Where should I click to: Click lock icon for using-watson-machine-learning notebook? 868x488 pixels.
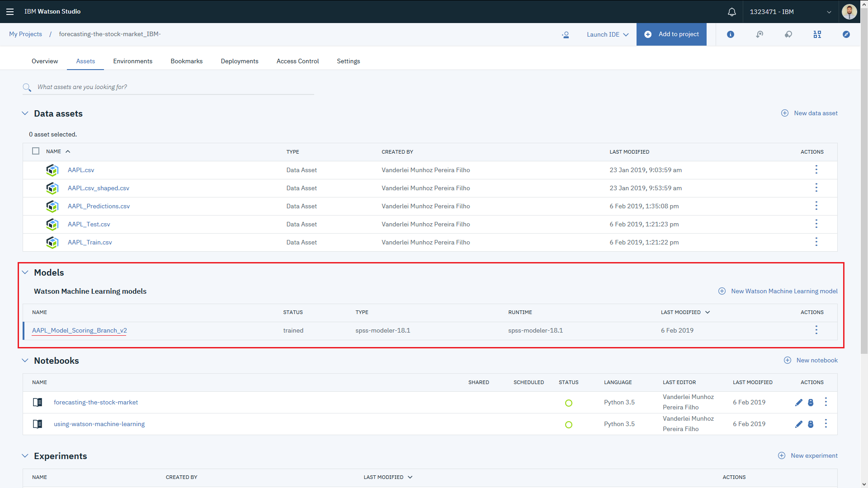point(811,424)
